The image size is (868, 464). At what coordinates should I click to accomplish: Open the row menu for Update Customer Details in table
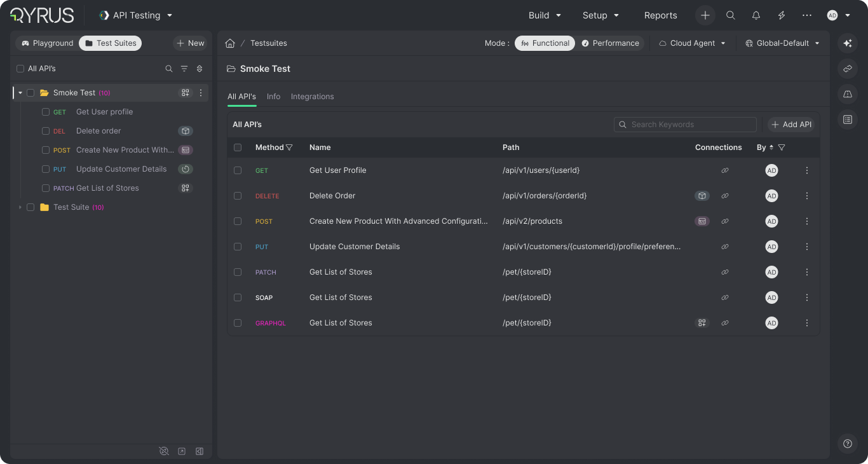(807, 247)
